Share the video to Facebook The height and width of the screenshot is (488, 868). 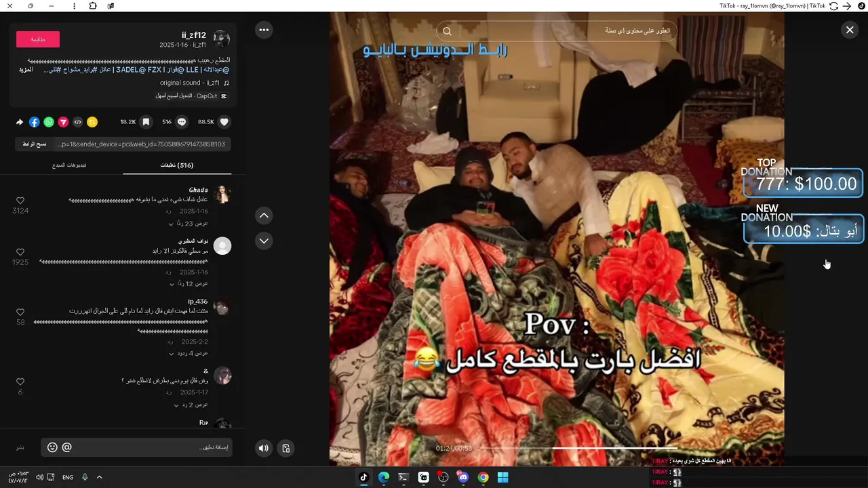35,122
